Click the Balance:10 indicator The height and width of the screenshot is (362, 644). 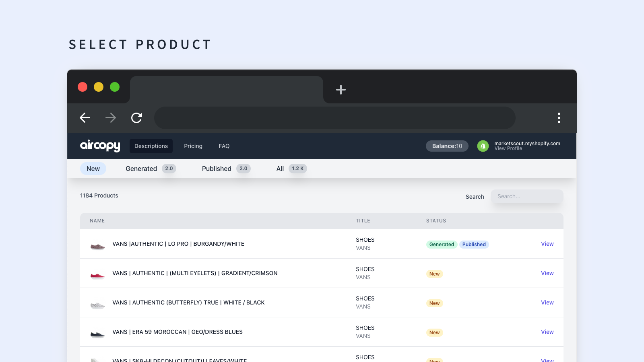pos(447,146)
